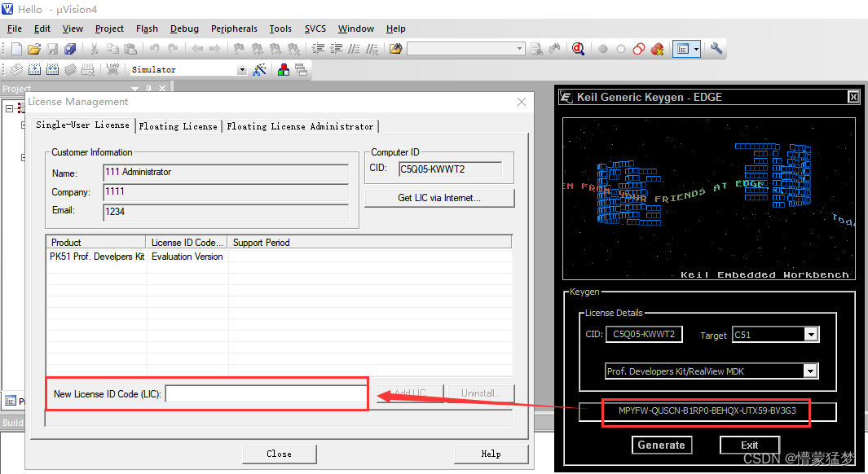Click the Exit button in the Keygen window

coord(750,445)
